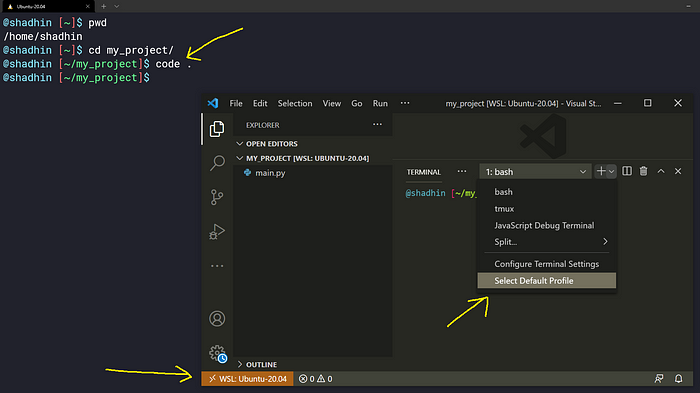Close the Ubuntu-20.04 terminal tab
The height and width of the screenshot is (393, 700).
pos(88,6)
